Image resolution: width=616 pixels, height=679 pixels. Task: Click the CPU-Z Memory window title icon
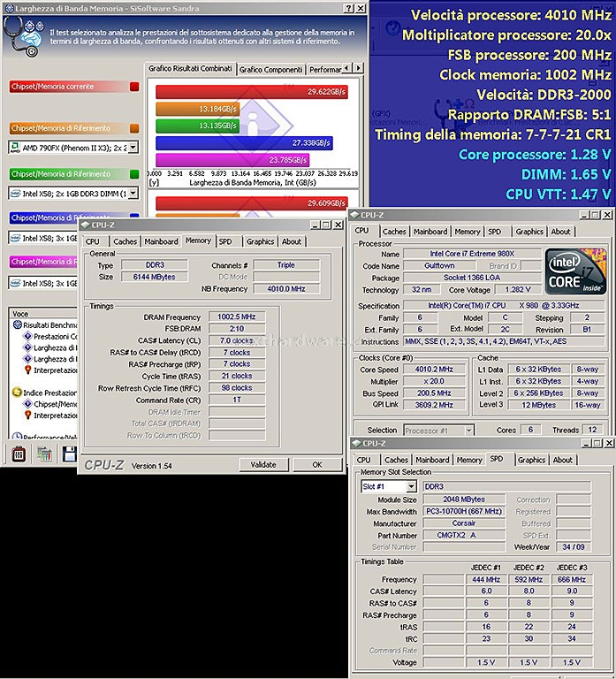pyautogui.click(x=85, y=225)
